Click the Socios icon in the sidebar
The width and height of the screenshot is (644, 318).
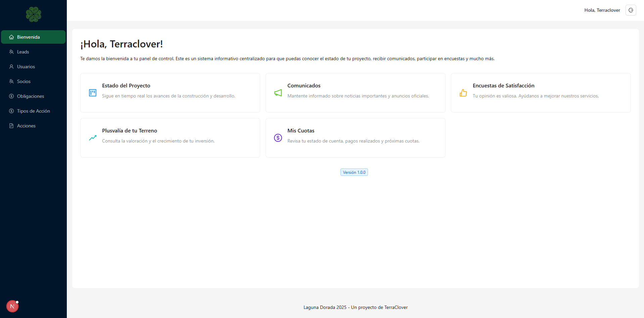coord(11,81)
